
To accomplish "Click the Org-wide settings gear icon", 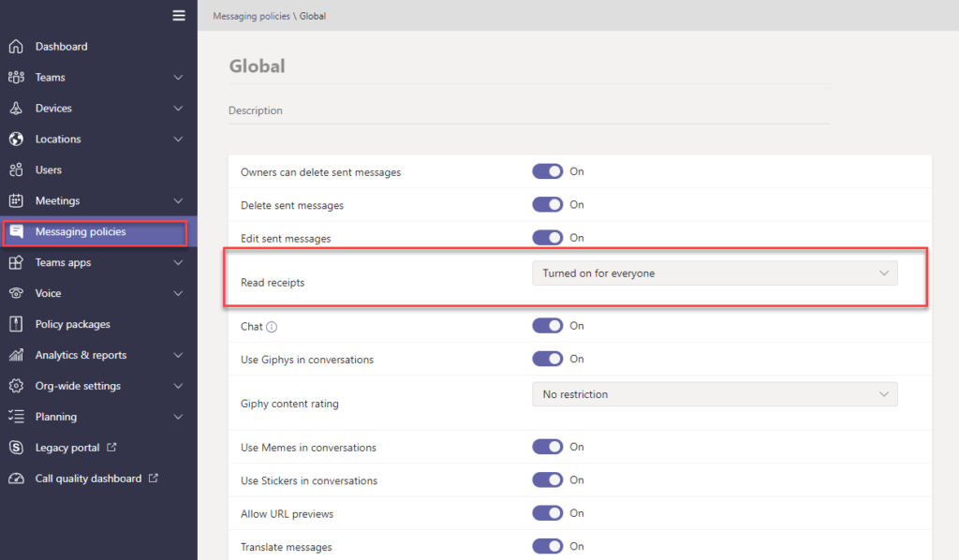I will (16, 386).
